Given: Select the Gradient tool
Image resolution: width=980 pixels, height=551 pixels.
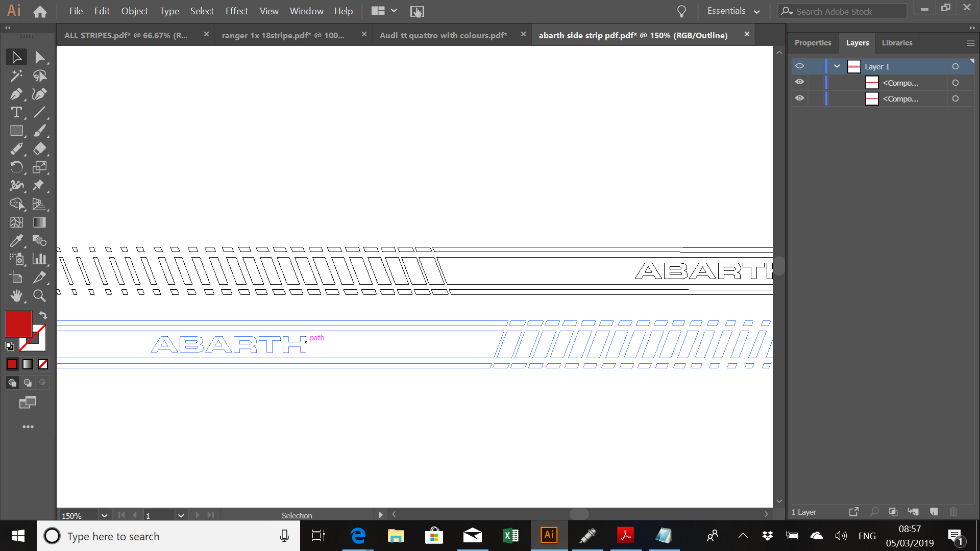Looking at the screenshot, I should pos(40,222).
